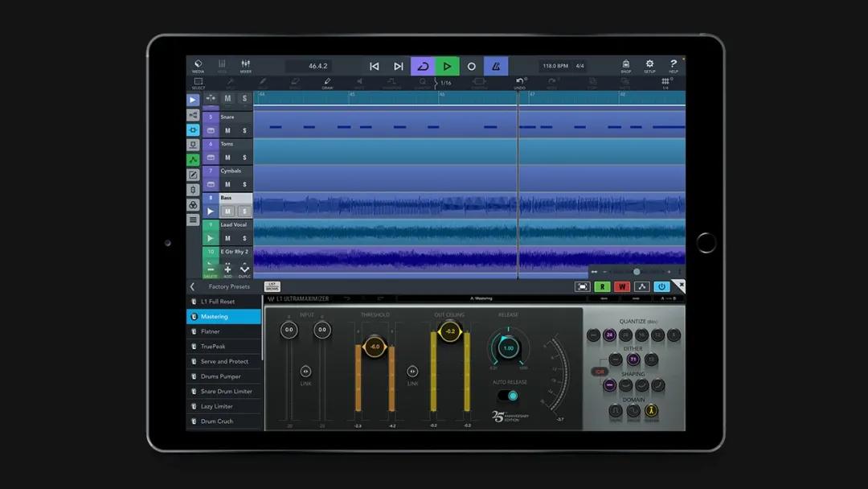Mute the Bass track
868x489 pixels.
[227, 212]
